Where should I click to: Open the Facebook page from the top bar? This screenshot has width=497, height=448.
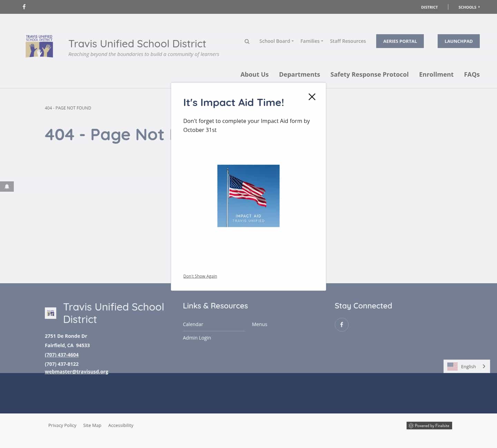pyautogui.click(x=24, y=7)
